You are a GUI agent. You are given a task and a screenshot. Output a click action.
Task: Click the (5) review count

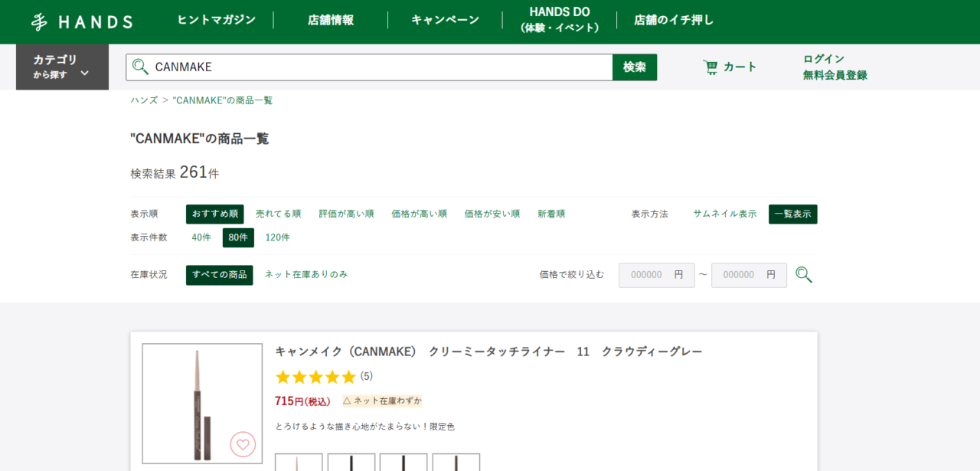(367, 376)
